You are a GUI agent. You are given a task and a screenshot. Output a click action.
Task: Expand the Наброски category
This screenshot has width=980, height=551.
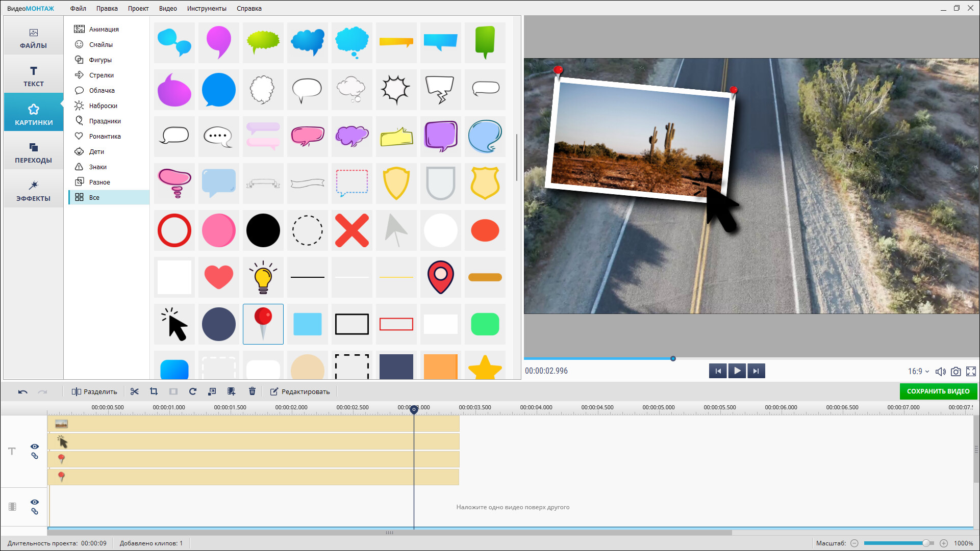point(103,106)
